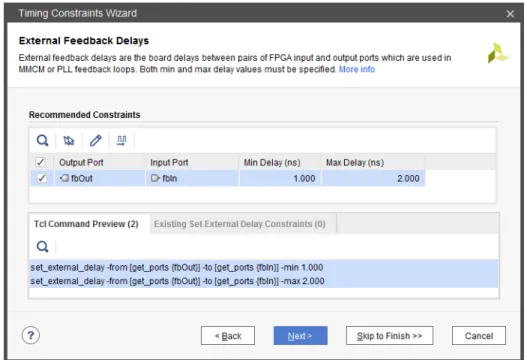Switch to Tcl Command Preview tab
The image size is (527, 360).
coord(86,224)
